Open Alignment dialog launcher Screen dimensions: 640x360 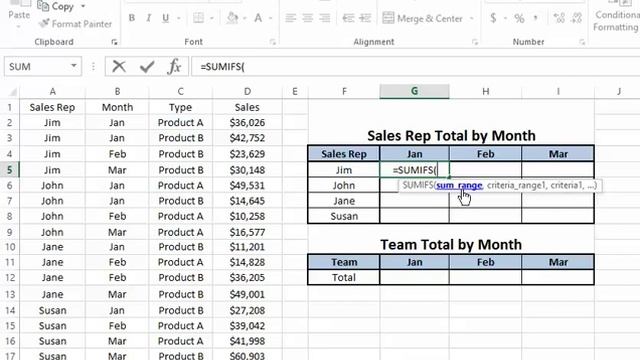(x=475, y=42)
